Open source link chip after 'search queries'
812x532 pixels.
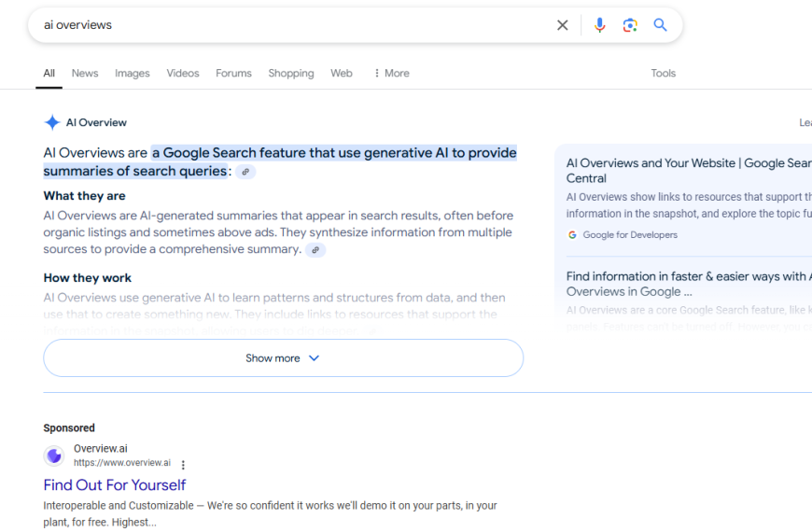coord(245,172)
